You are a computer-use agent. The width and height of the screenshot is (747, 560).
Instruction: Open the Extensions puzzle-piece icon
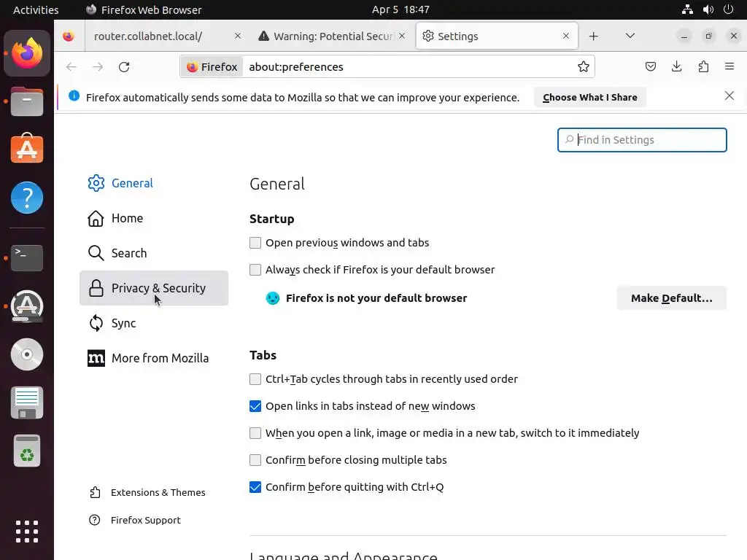(x=703, y=67)
